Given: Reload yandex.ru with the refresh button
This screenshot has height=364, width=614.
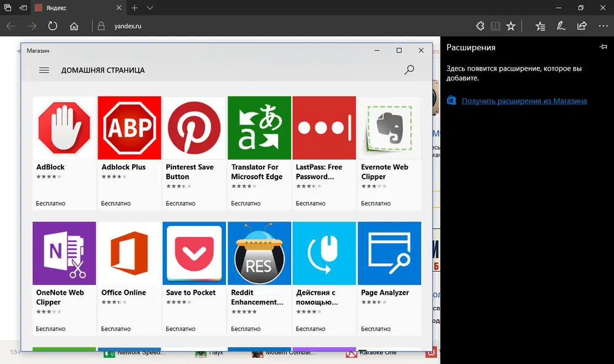Looking at the screenshot, I should click(52, 26).
